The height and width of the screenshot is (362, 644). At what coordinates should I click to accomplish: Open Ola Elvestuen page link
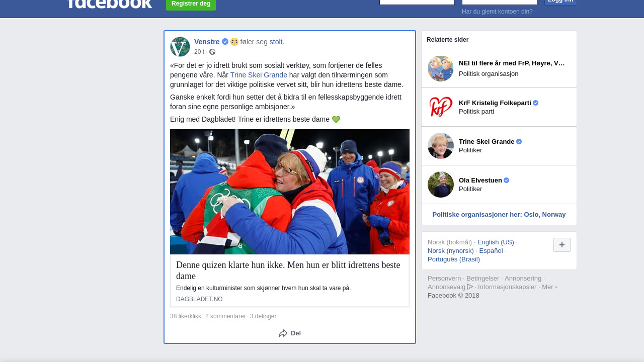click(480, 180)
